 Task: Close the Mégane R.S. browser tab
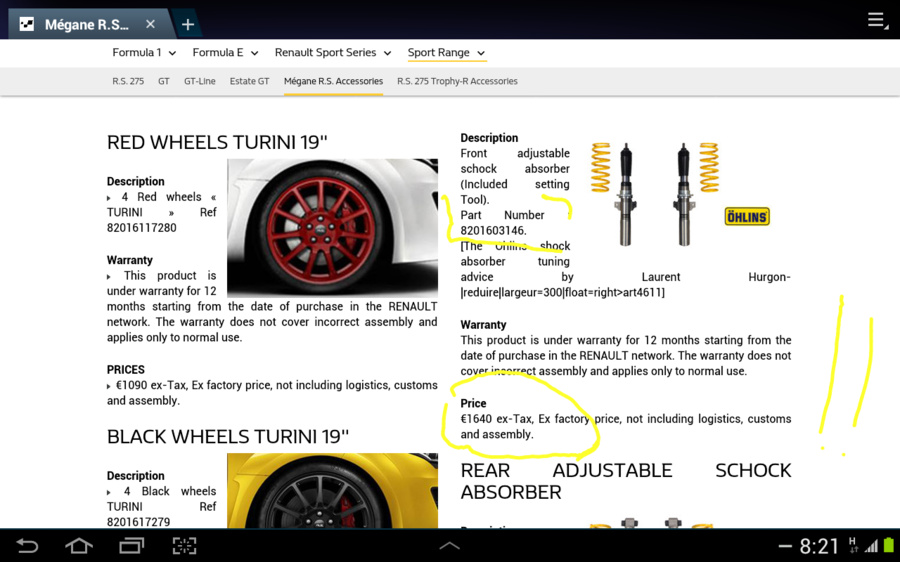(x=150, y=24)
